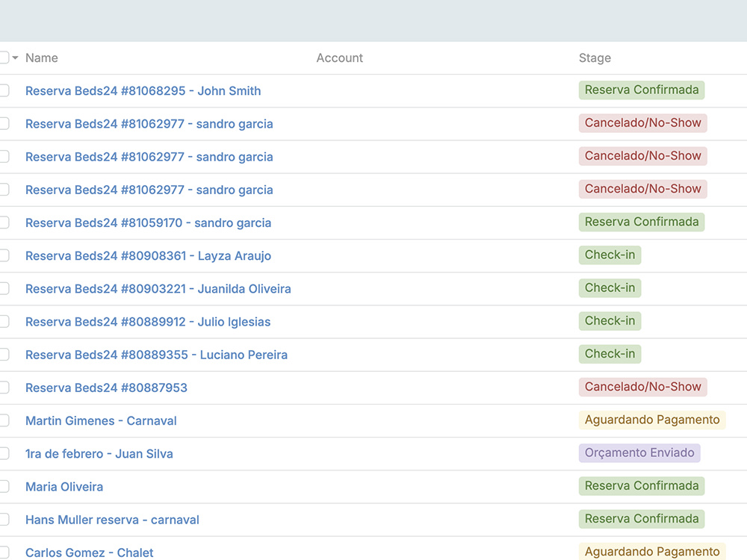
Task: Click Check-in stage for Layza Araujo
Action: pyautogui.click(x=610, y=255)
